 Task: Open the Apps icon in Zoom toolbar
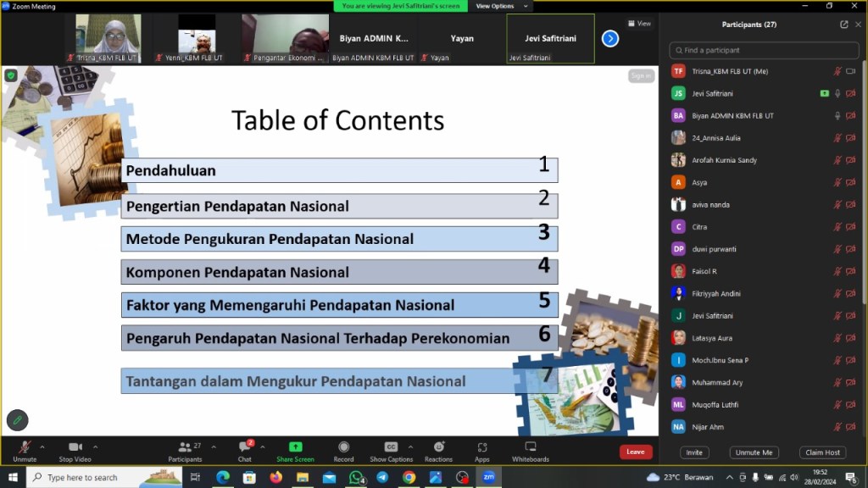pyautogui.click(x=481, y=450)
